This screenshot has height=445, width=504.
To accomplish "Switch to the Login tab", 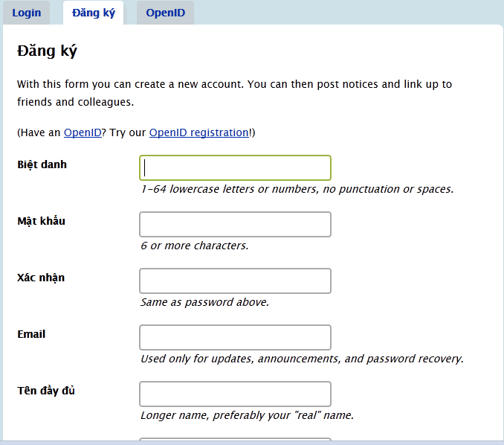I will tap(26, 13).
